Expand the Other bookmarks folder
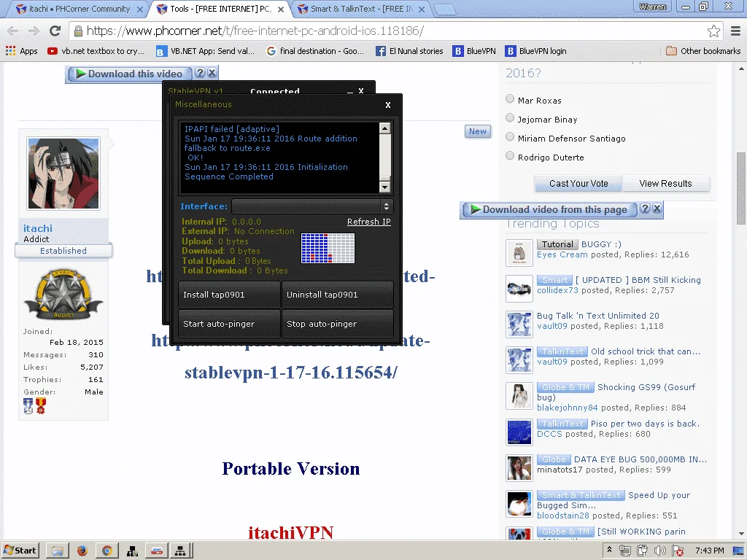This screenshot has width=747, height=560. point(703,51)
